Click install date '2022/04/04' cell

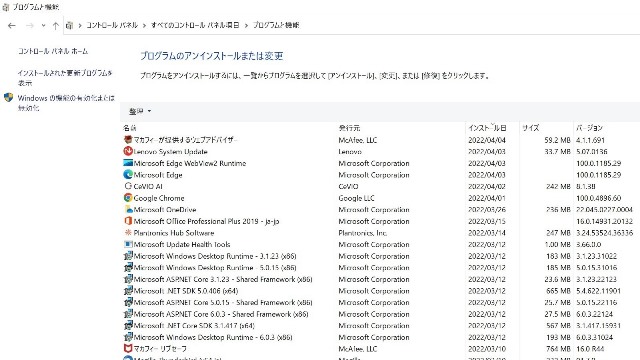[x=487, y=140]
